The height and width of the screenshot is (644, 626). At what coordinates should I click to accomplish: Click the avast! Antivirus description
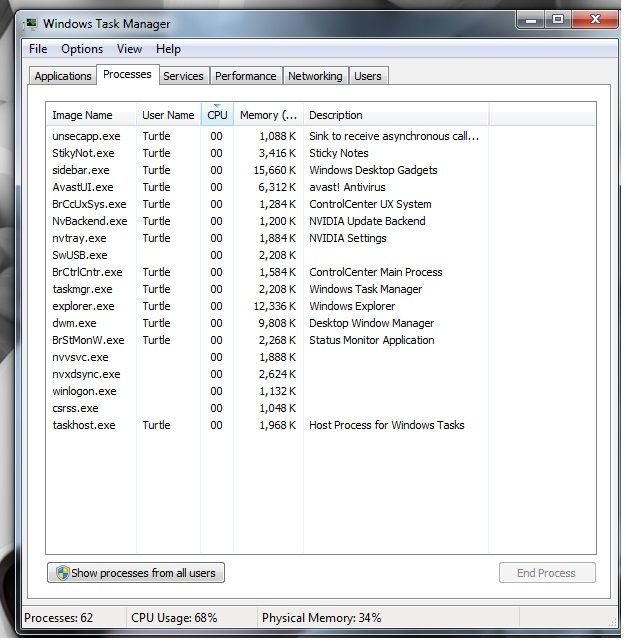click(x=347, y=187)
